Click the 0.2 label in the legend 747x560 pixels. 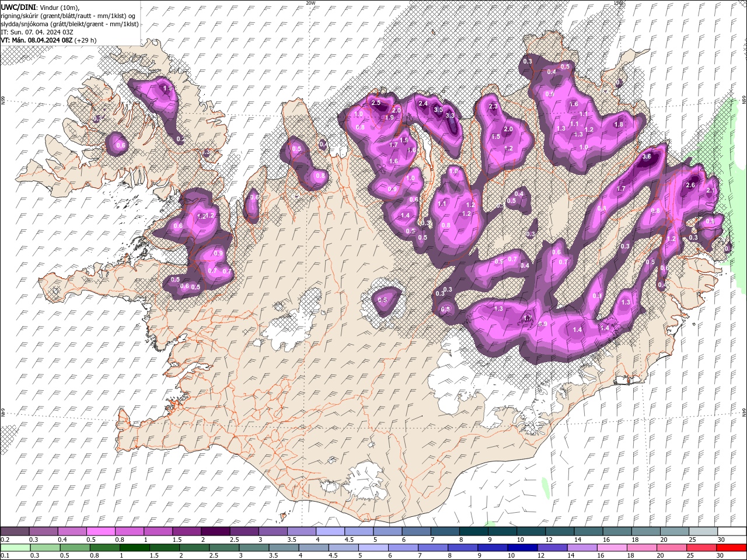[5, 540]
